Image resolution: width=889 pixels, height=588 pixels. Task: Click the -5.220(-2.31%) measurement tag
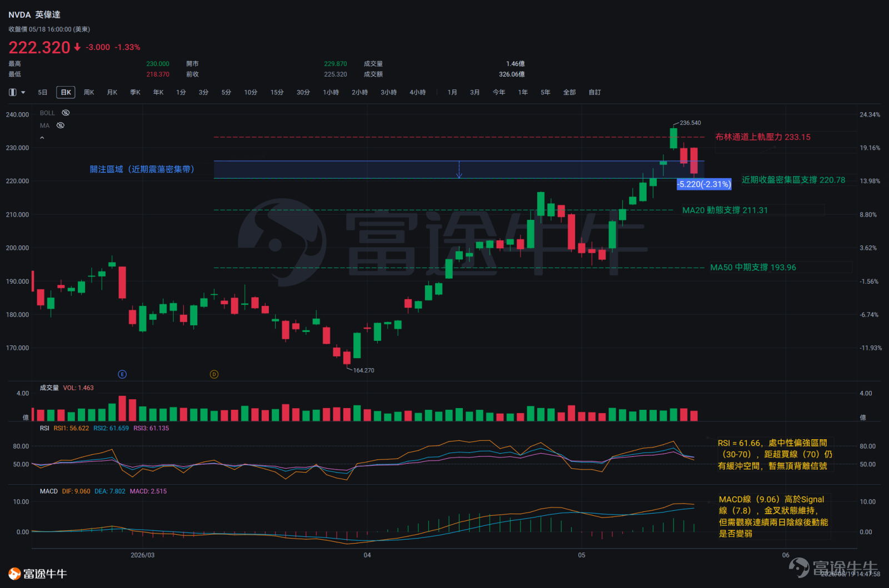(x=704, y=184)
